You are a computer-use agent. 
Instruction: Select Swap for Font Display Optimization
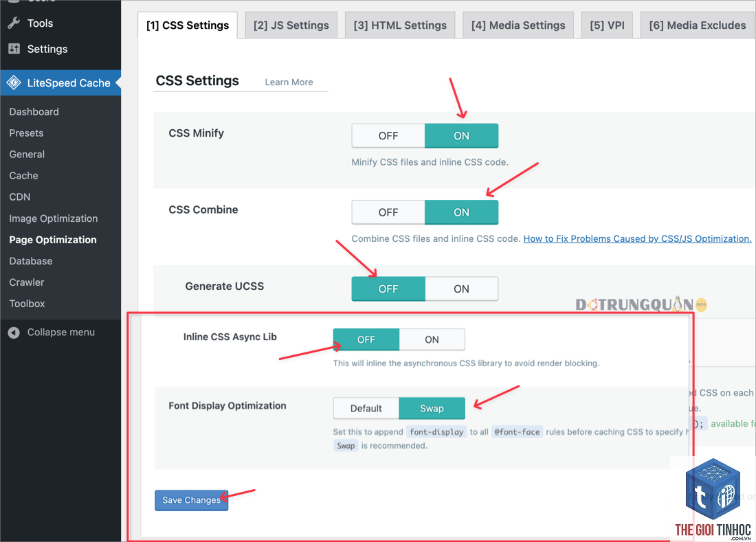[x=432, y=409]
